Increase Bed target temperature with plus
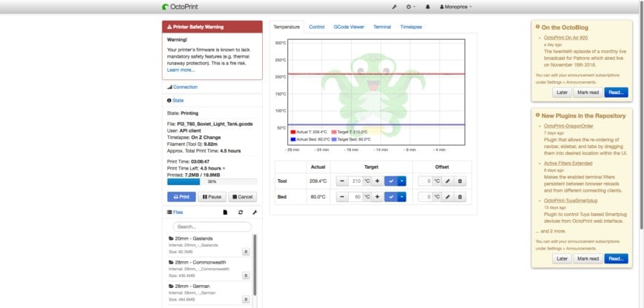The image size is (644, 308). (x=377, y=197)
